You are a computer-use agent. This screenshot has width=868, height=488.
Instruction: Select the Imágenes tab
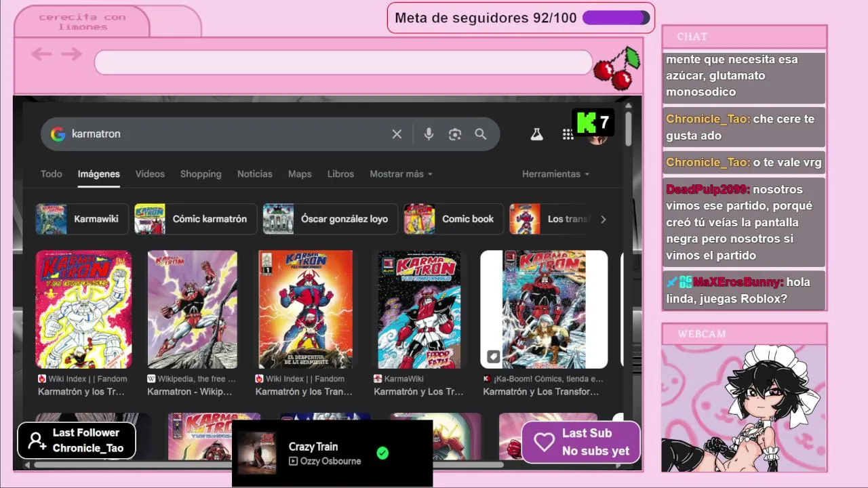click(x=99, y=174)
